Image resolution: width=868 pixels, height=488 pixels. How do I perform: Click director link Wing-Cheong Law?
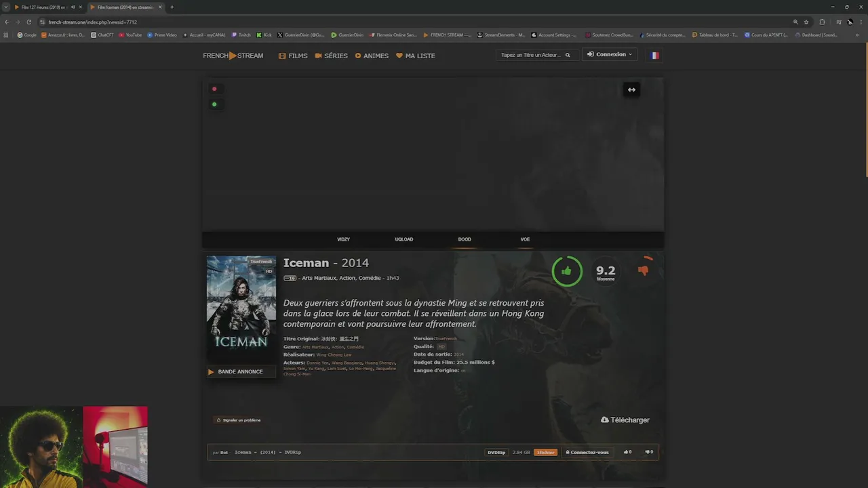click(x=334, y=355)
